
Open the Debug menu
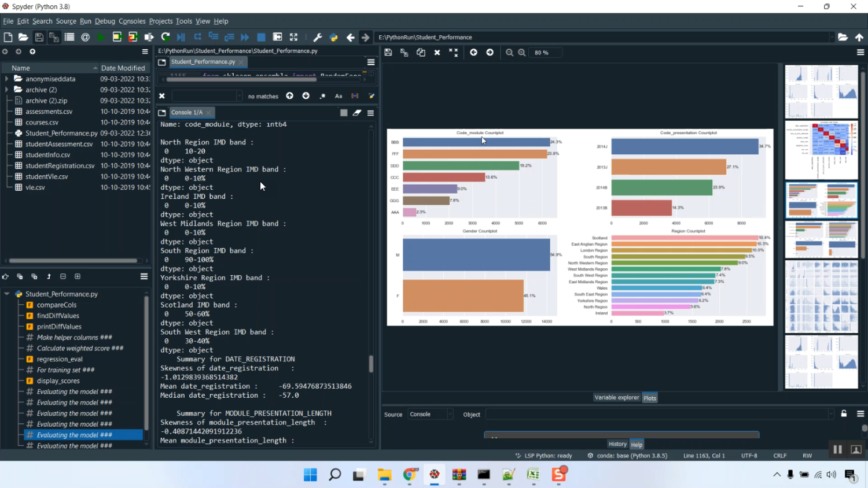click(105, 21)
